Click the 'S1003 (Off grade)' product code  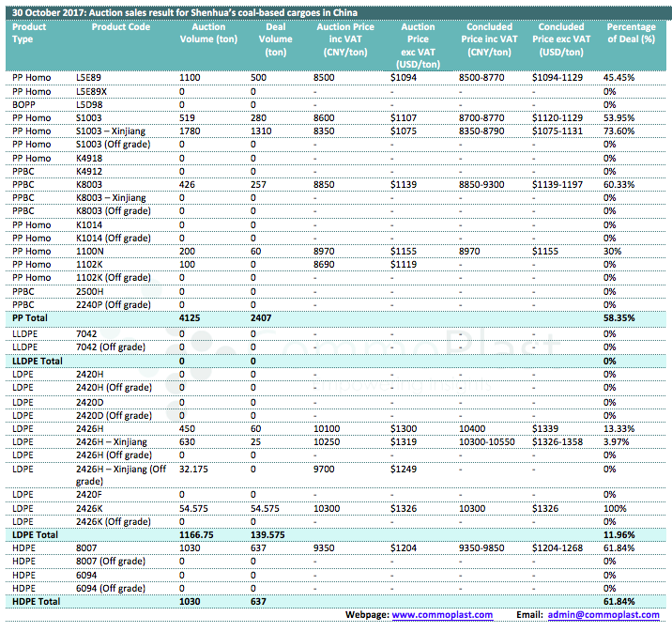114,145
